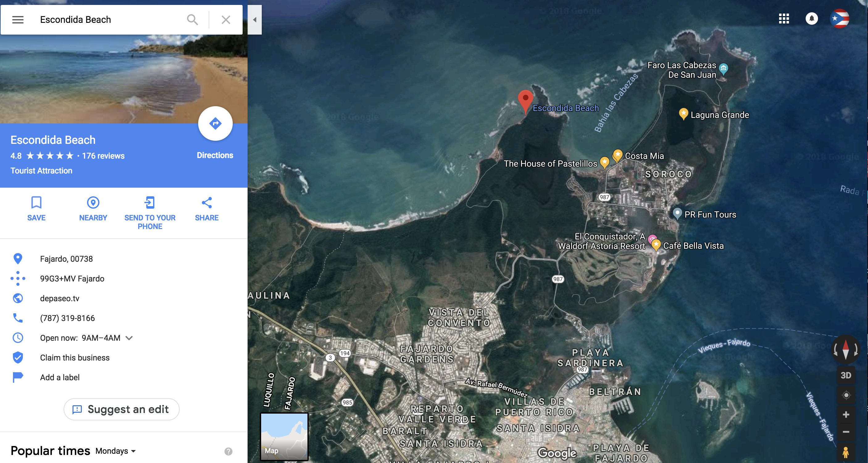Viewport: 868px width, 463px height.
Task: Click the Nearby icon
Action: 93,203
